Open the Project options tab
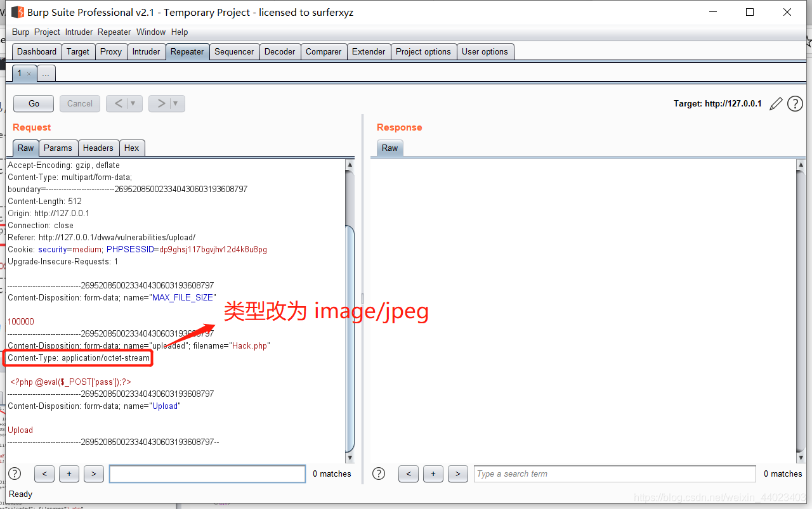The image size is (812, 509). pyautogui.click(x=423, y=52)
